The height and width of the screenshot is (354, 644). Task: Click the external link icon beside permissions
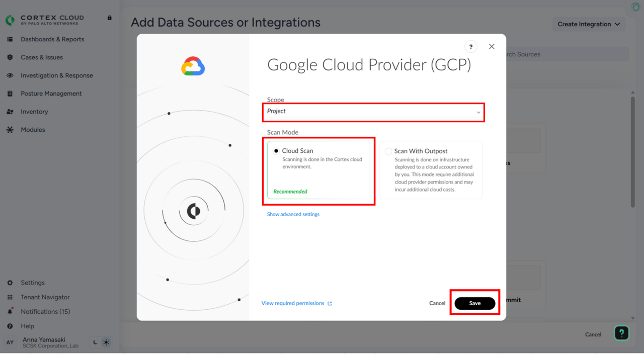click(330, 304)
